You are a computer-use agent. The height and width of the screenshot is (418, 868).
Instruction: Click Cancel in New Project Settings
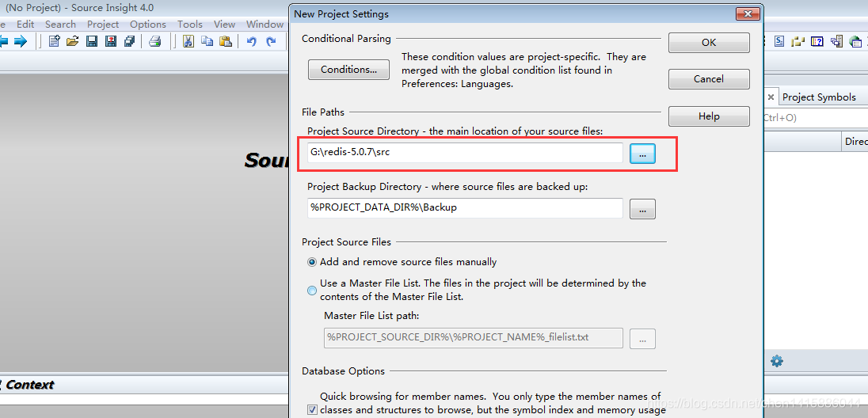[709, 79]
